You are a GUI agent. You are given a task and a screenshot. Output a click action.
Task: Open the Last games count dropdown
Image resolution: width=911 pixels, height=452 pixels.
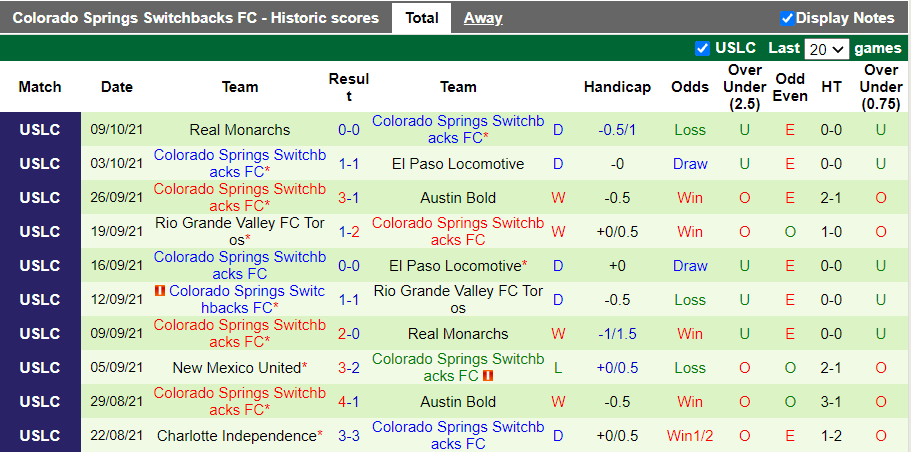[826, 48]
